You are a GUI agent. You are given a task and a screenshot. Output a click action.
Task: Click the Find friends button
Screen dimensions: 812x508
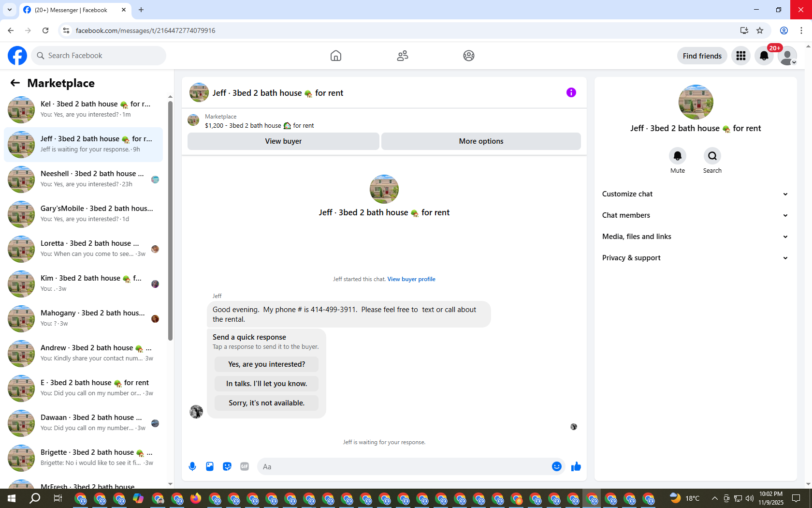(x=702, y=56)
